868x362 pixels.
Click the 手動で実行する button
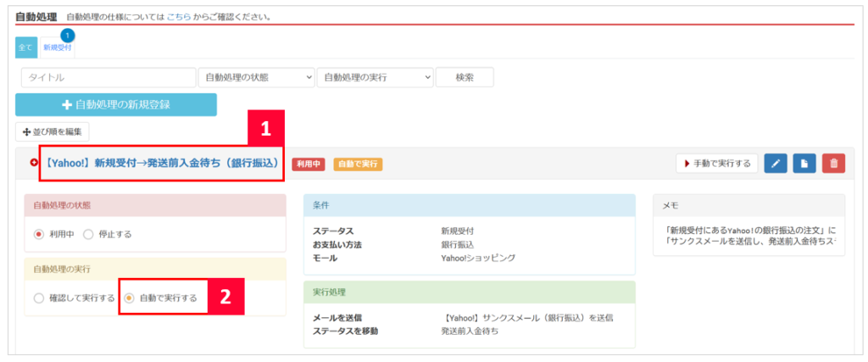point(717,164)
